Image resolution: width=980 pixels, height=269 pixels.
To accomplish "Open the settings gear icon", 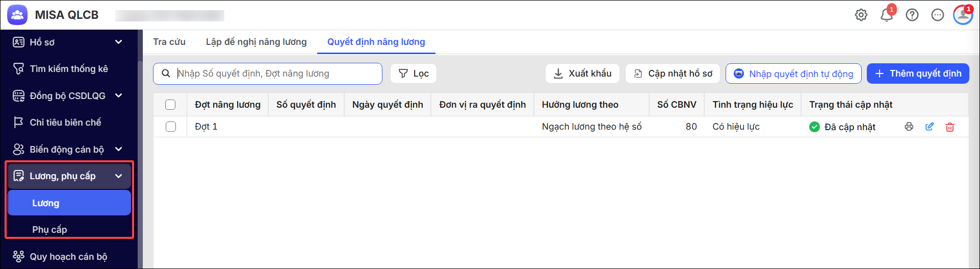I will coord(861,15).
